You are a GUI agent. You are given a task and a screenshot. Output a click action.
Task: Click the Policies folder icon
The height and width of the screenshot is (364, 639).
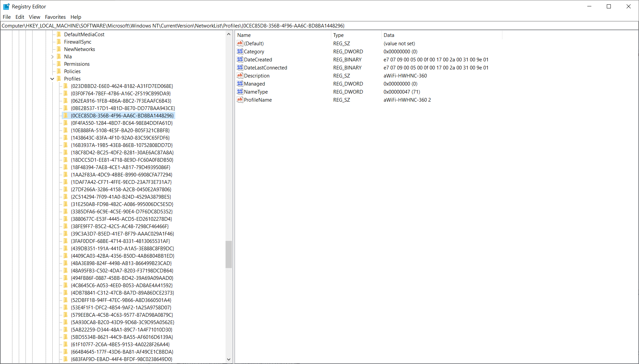click(x=59, y=71)
